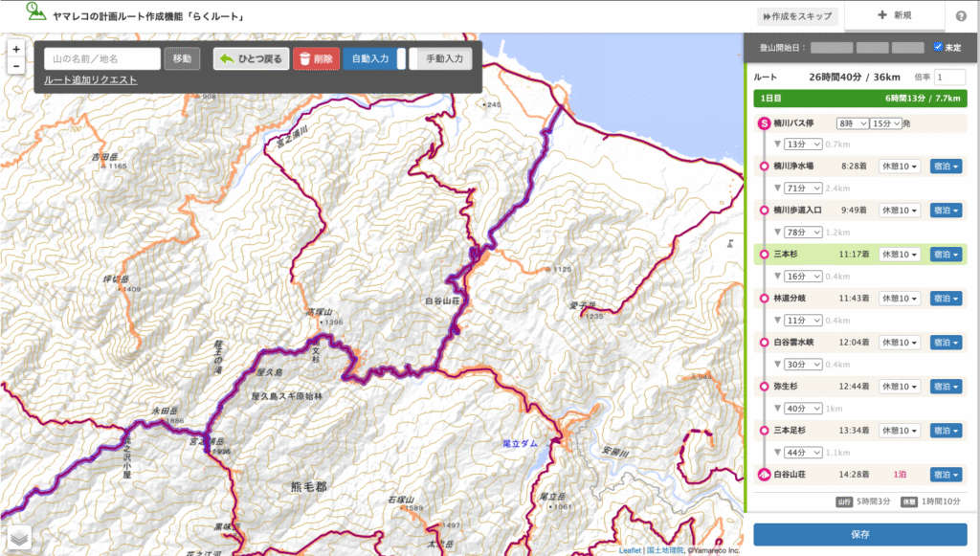The image size is (980, 556).
Task: Select the waypoint circle for 三本足杉
Action: pos(764,431)
